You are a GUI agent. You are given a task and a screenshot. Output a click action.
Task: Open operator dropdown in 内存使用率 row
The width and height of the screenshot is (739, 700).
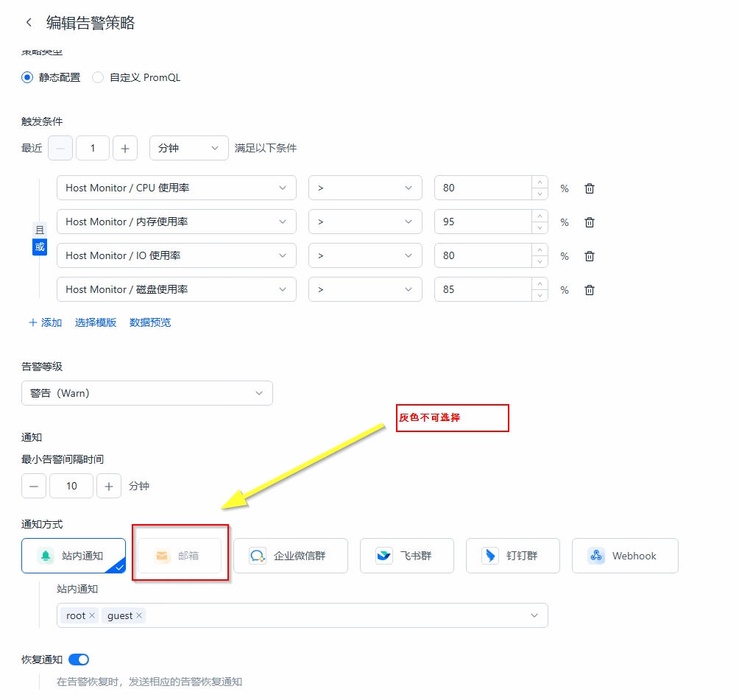[365, 222]
